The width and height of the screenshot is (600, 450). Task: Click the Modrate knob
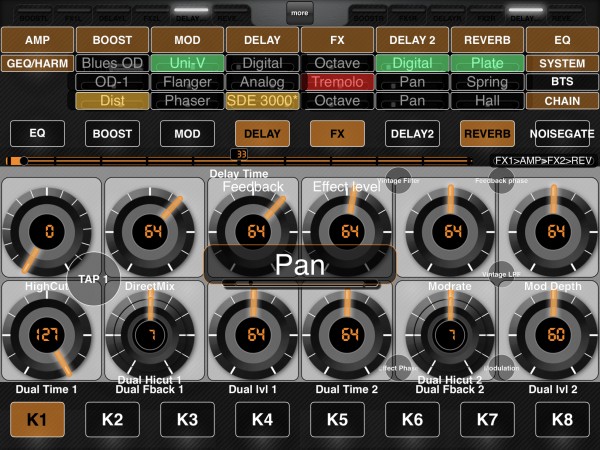450,335
